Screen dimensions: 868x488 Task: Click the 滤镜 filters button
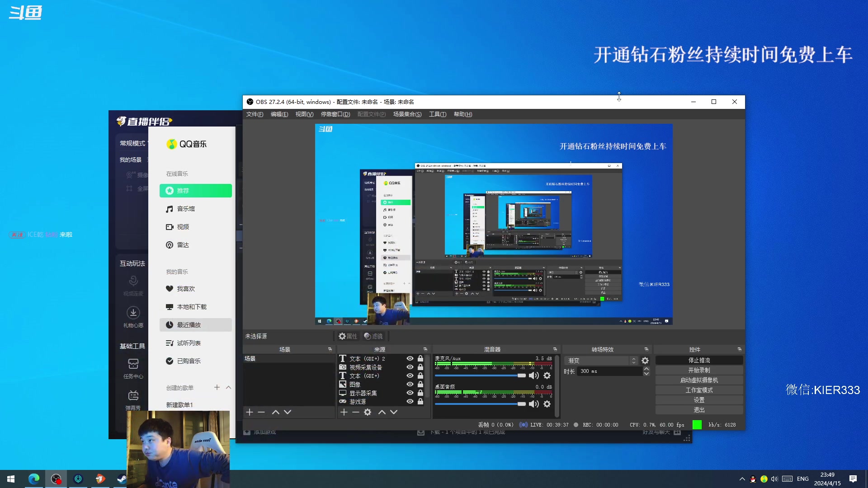pos(373,336)
